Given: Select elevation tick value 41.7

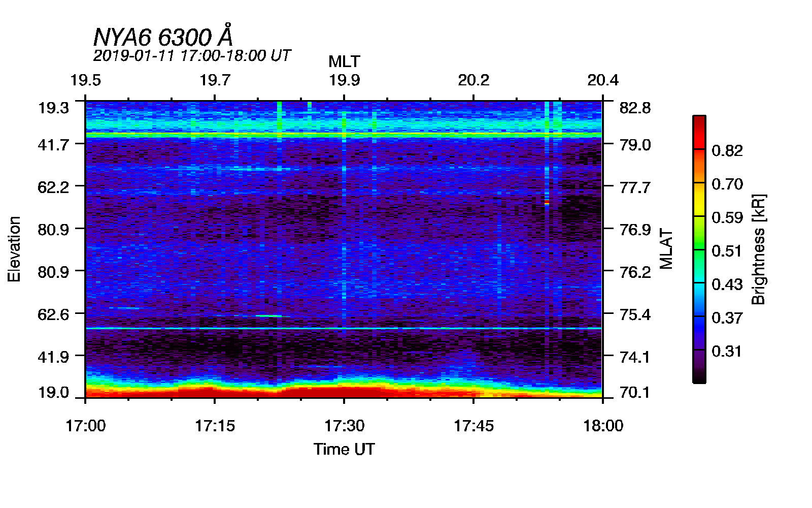Looking at the screenshot, I should (x=53, y=145).
